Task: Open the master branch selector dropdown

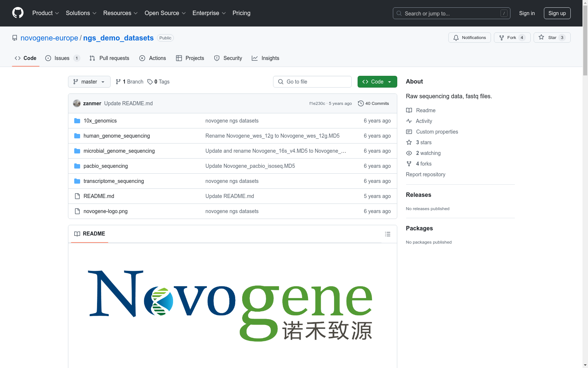Action: (x=89, y=82)
